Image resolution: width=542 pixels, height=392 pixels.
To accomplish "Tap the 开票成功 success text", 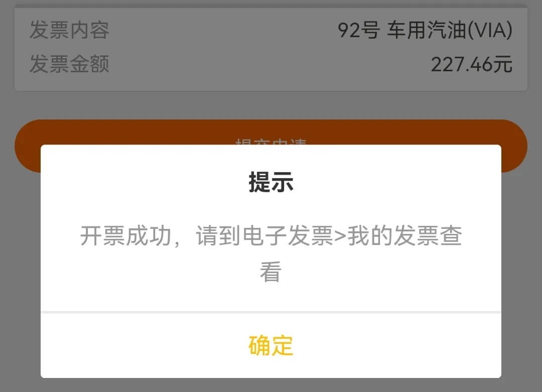I will pos(126,236).
